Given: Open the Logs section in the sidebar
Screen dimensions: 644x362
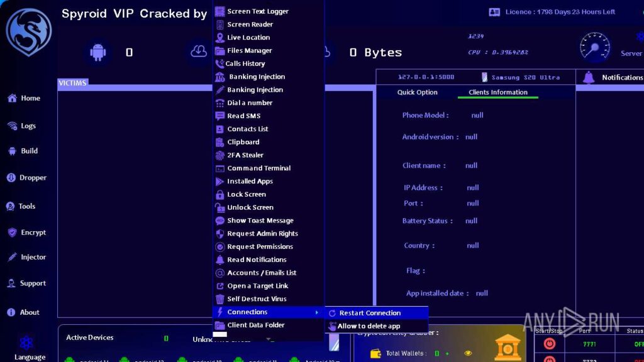Looking at the screenshot, I should 22,126.
